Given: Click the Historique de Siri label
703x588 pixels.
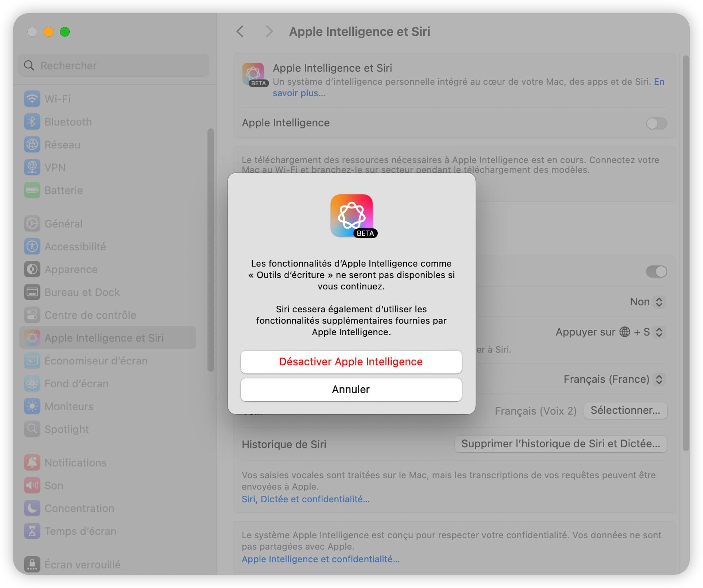Looking at the screenshot, I should pyautogui.click(x=284, y=444).
